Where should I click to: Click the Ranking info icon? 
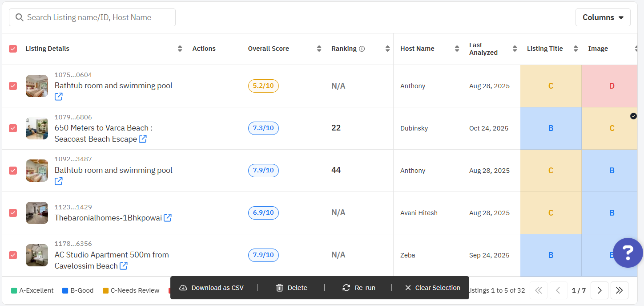click(x=362, y=49)
